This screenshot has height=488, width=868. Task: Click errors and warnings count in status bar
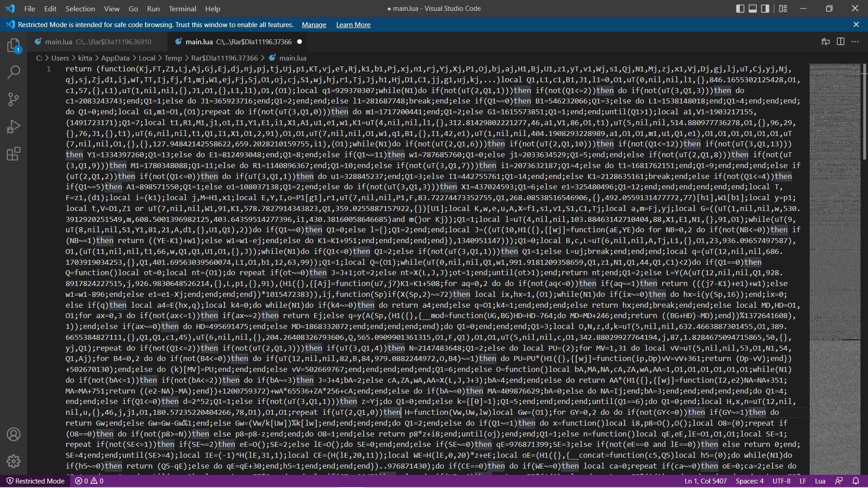click(x=89, y=481)
